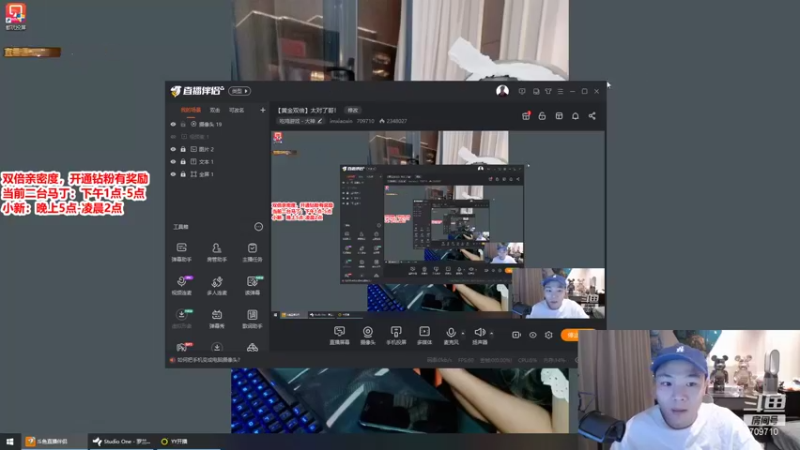Toggle visibility of 图片 2 source
The image size is (800, 450).
click(173, 149)
